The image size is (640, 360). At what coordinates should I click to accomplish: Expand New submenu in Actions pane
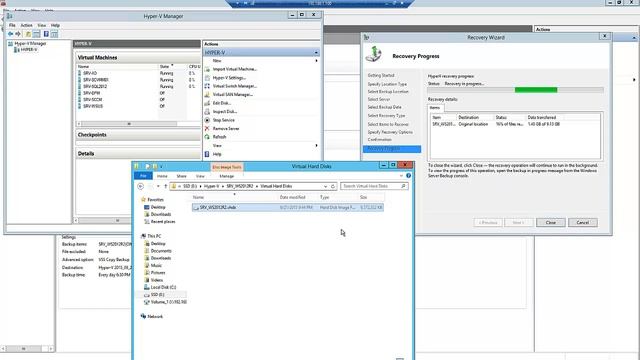(316, 61)
